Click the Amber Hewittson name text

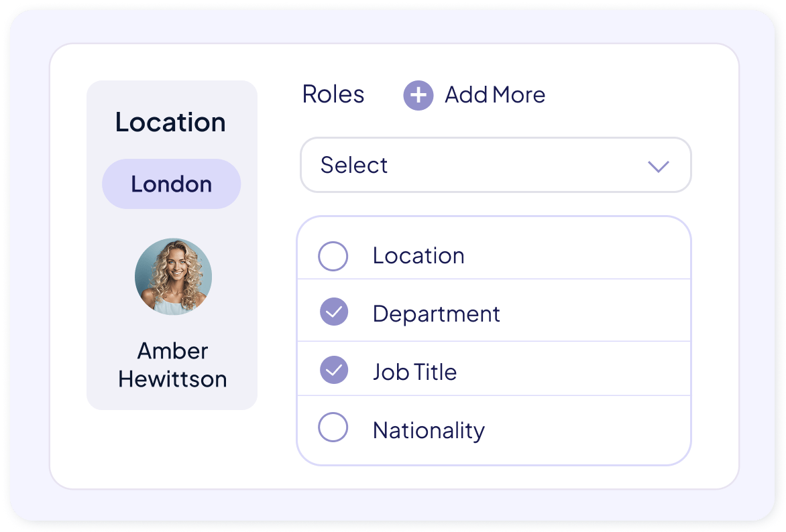tap(172, 365)
